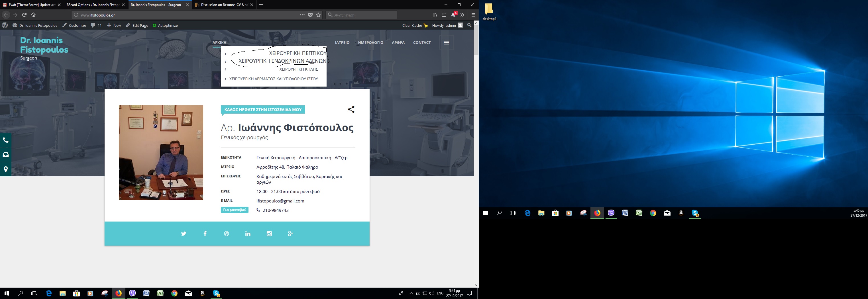868x299 pixels.
Task: Click the map pin icon on sidebar
Action: (6, 169)
